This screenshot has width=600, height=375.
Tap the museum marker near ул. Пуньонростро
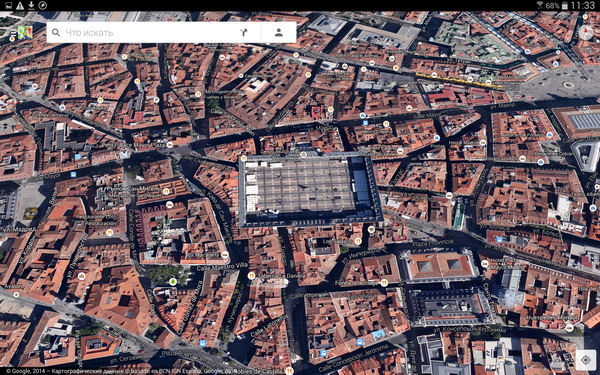82,276
